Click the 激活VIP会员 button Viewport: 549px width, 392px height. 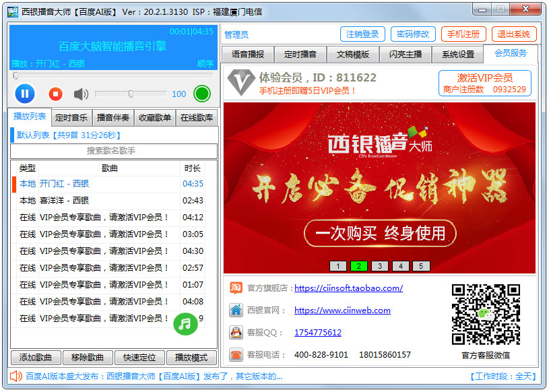484,83
